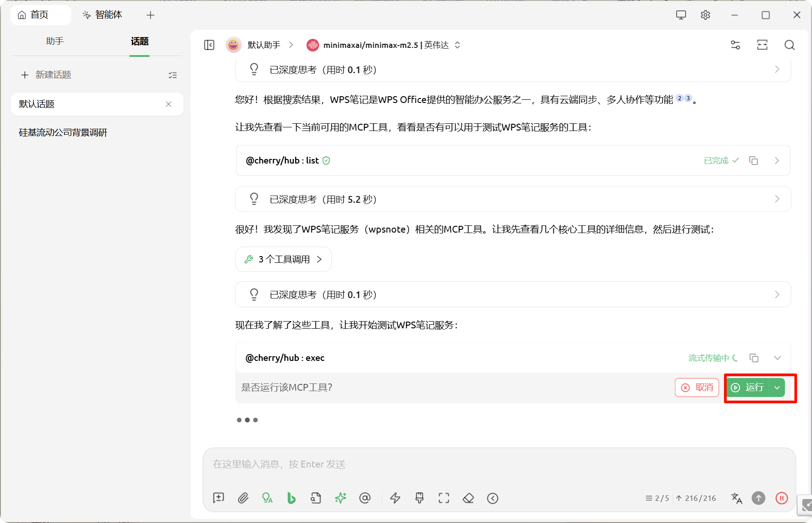Delete 默认话题 with its X icon

[x=168, y=104]
